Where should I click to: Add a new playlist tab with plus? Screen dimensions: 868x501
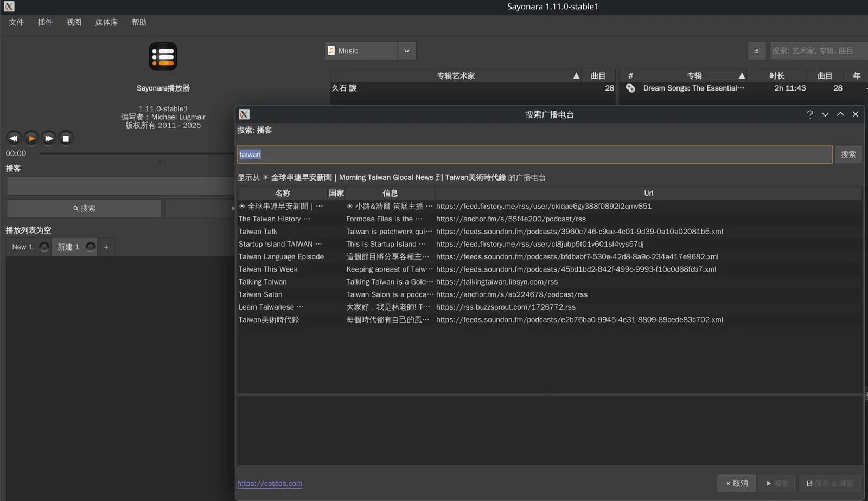[x=106, y=247]
